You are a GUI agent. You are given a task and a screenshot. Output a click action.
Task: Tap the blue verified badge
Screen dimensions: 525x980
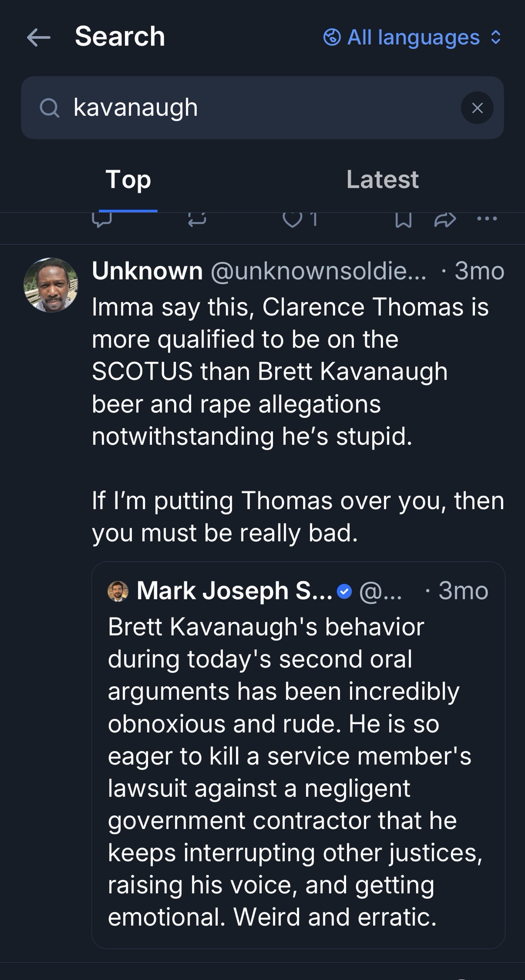(345, 591)
